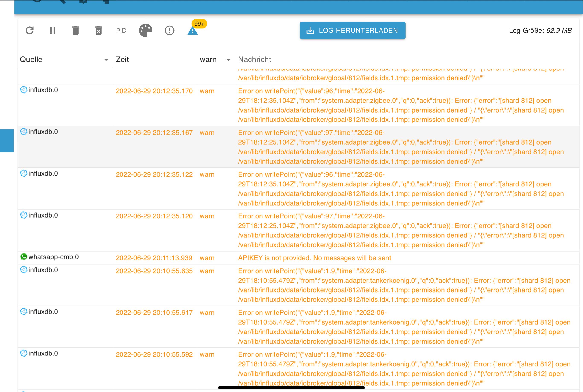583x392 pixels.
Task: Click the influxdb.0 icon at 20:10:55.635
Action: pos(24,270)
